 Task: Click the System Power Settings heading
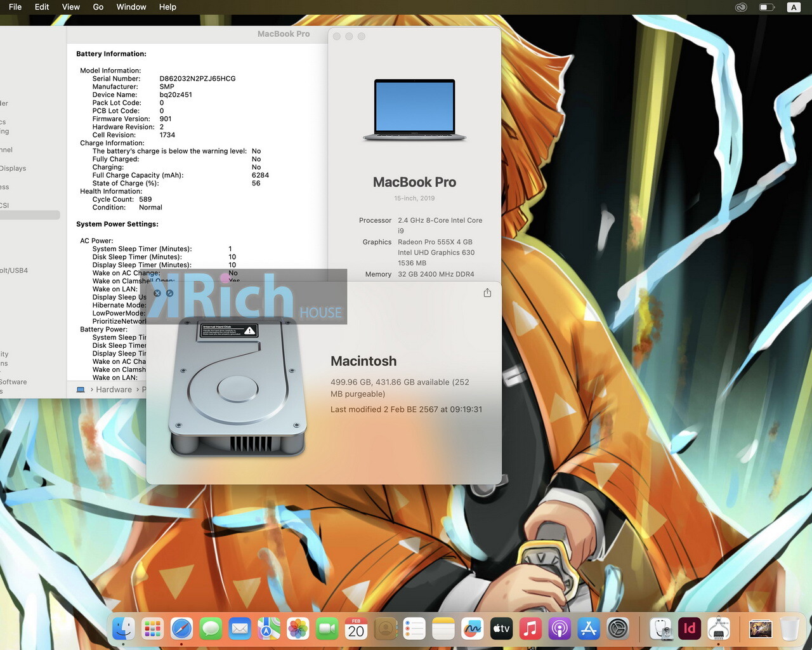(x=117, y=224)
